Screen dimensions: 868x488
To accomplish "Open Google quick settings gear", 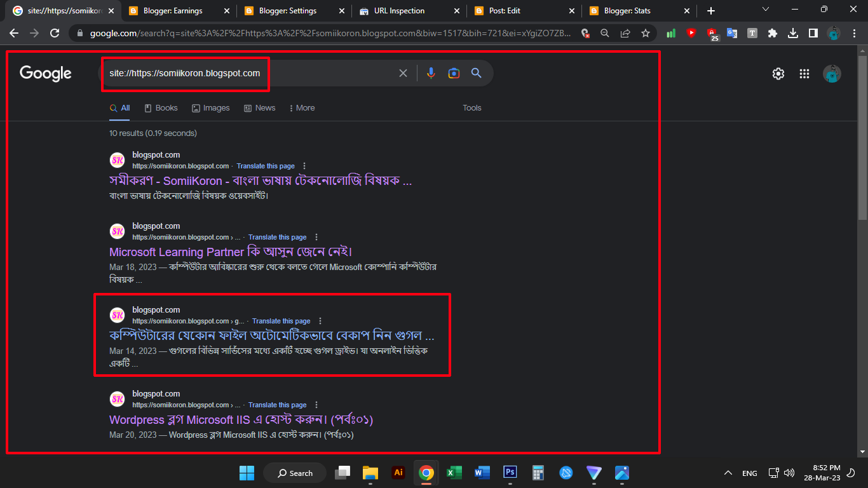I will [778, 74].
